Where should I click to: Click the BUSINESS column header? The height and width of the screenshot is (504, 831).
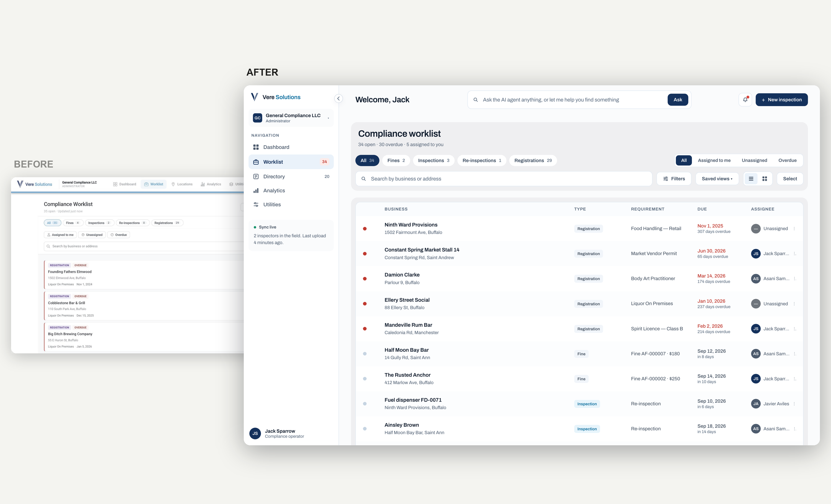click(396, 209)
